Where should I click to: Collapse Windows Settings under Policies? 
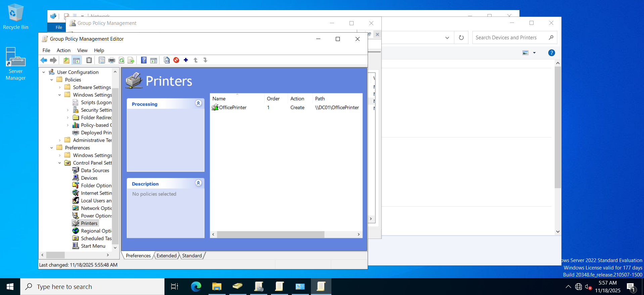[60, 95]
